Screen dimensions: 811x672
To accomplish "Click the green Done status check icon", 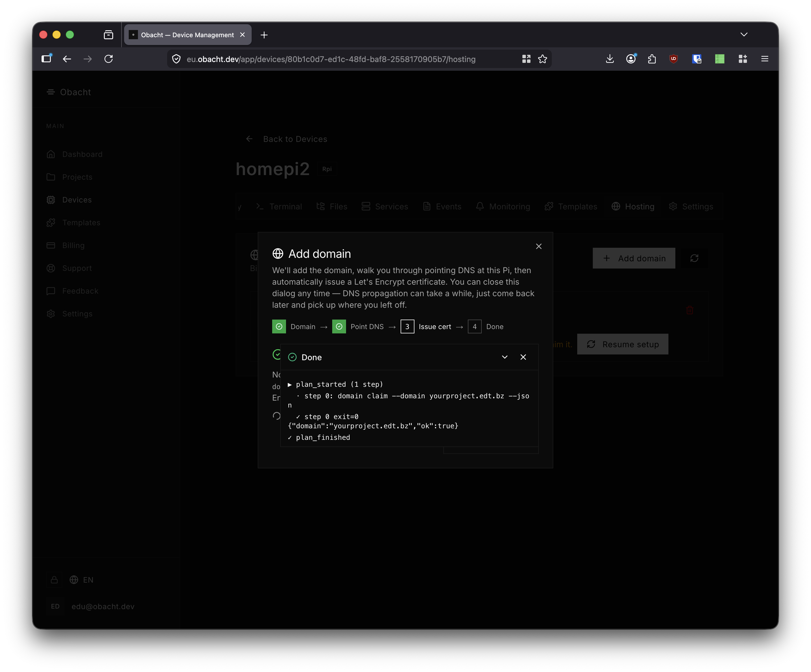I will (x=292, y=357).
